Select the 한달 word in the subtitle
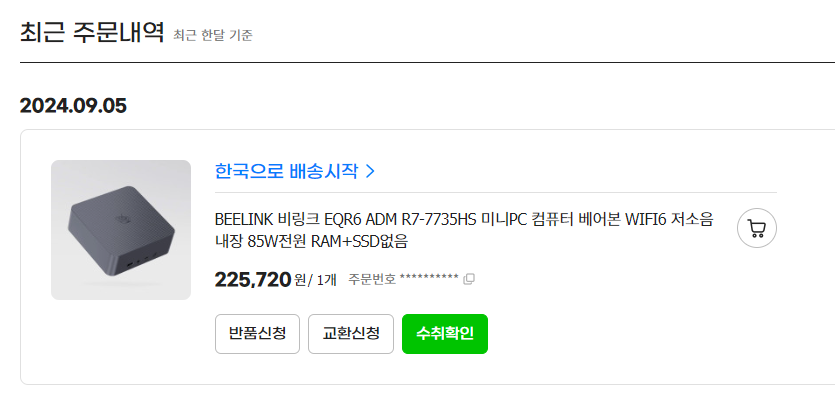Viewport: 835px width, 411px height. click(x=212, y=36)
